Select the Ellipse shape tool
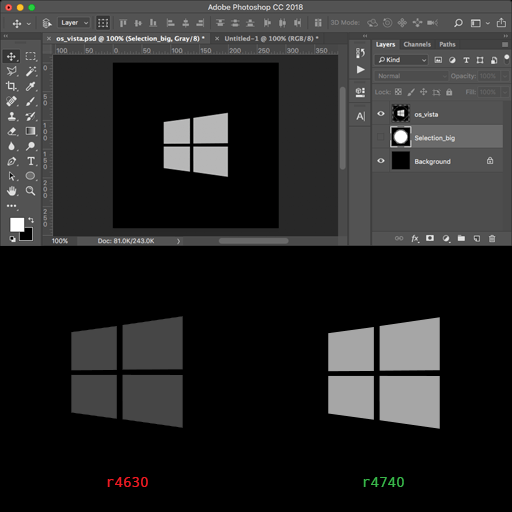The width and height of the screenshot is (512, 512). click(x=31, y=176)
